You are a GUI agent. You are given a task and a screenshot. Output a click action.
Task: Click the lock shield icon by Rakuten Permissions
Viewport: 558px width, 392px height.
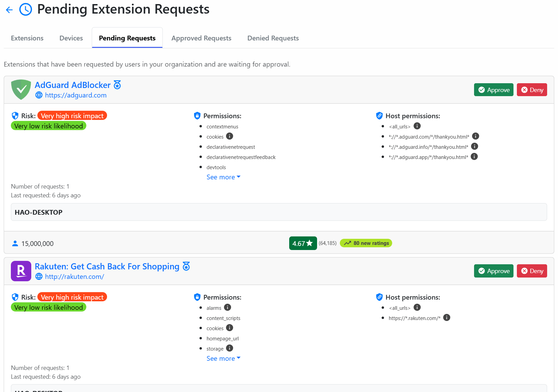tap(197, 297)
